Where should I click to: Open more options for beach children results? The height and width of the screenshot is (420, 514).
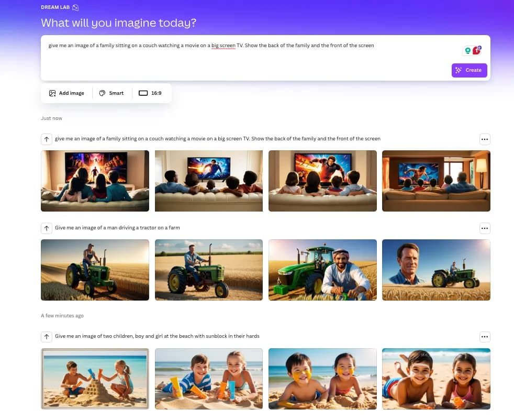[x=485, y=337]
